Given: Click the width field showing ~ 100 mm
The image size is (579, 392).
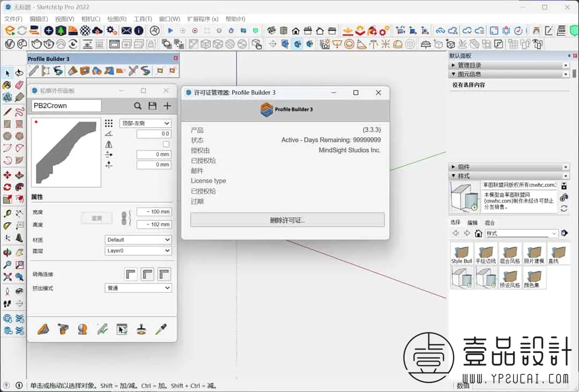Looking at the screenshot, I should (x=154, y=212).
